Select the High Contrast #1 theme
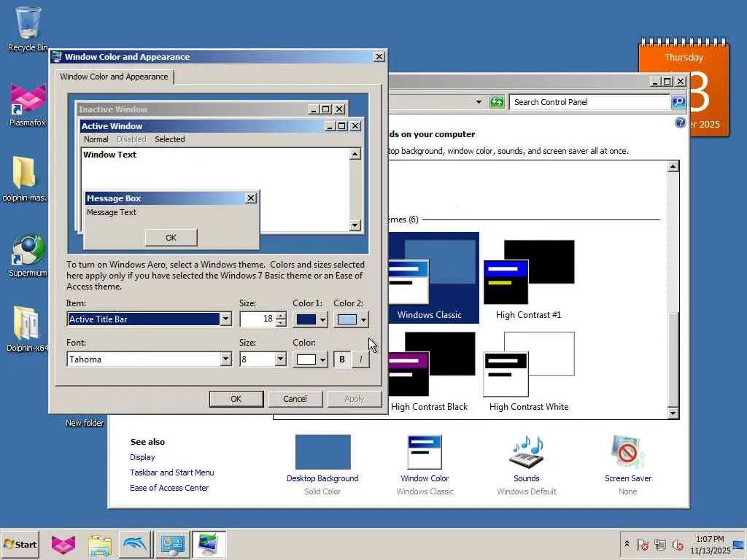 coord(529,279)
